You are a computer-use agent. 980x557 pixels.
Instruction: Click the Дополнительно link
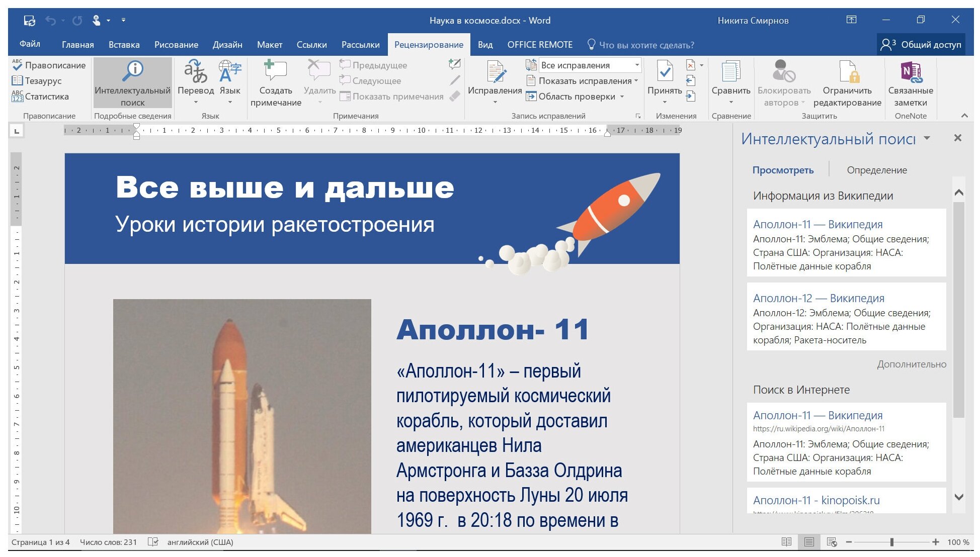pos(911,364)
